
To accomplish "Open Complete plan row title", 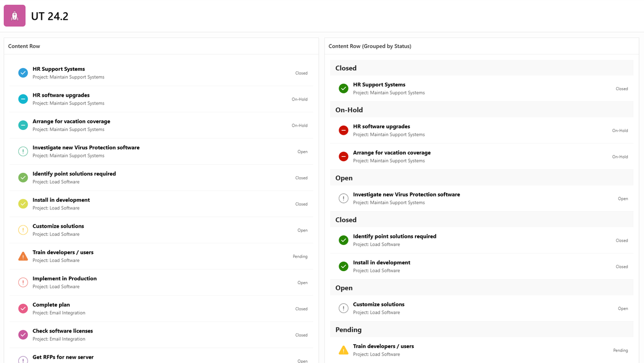I will [x=52, y=304].
